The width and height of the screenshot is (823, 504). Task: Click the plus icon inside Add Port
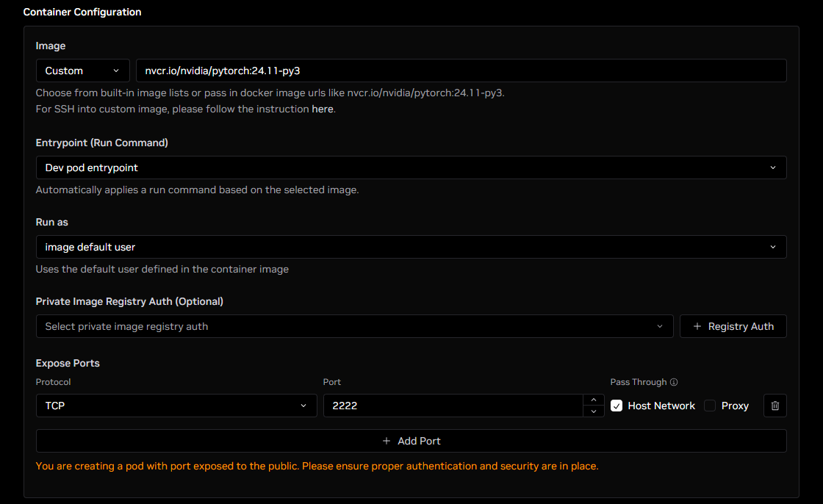point(386,441)
